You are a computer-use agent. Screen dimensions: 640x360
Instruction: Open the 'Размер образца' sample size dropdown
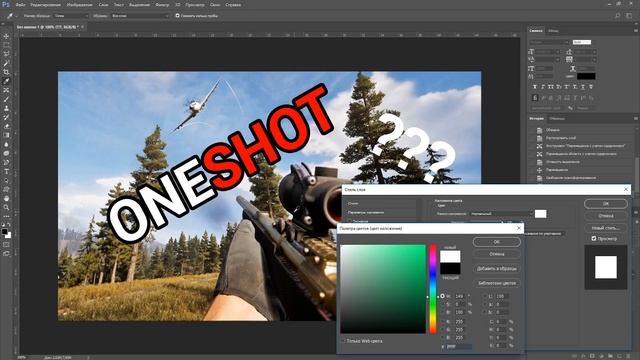(71, 16)
